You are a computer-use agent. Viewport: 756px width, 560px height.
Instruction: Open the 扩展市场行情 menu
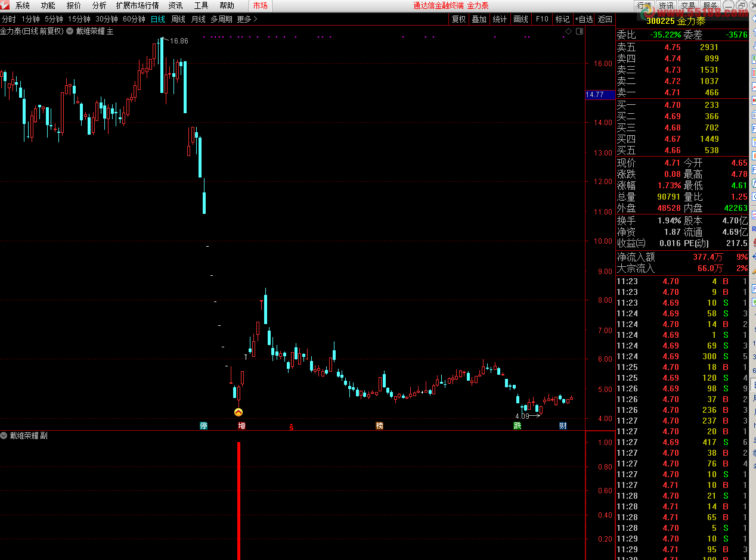tap(137, 5)
